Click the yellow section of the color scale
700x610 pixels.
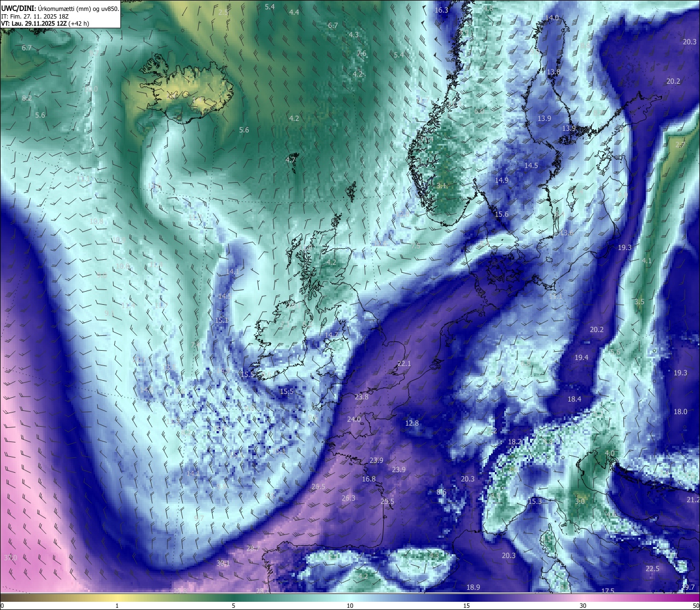(118, 597)
